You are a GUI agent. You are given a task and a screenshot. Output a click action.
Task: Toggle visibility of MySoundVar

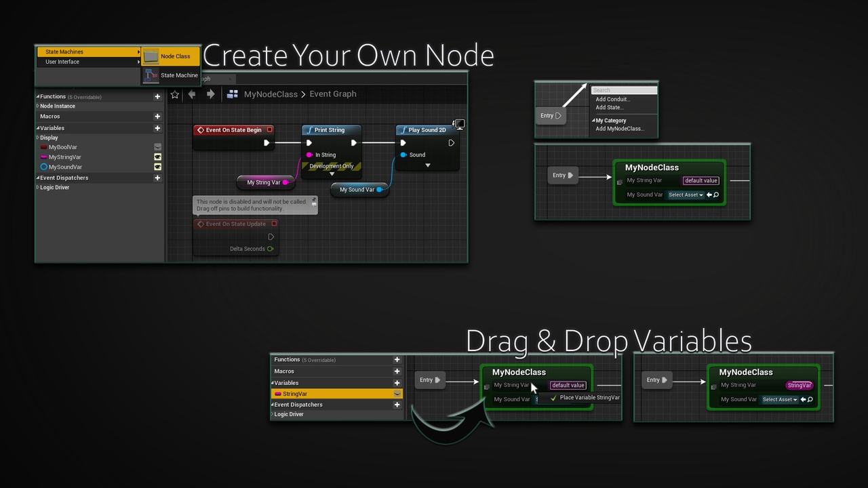pos(157,167)
